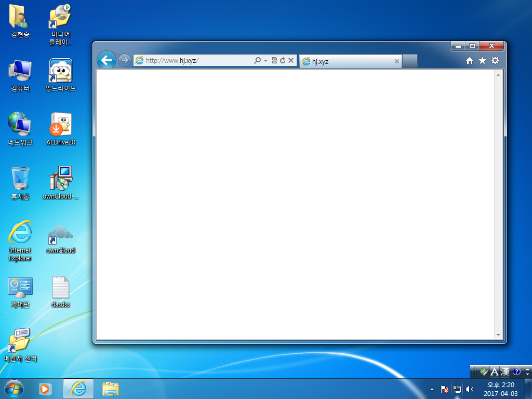Click the page scrollbar up arrow
The image size is (532, 399).
pyautogui.click(x=498, y=75)
